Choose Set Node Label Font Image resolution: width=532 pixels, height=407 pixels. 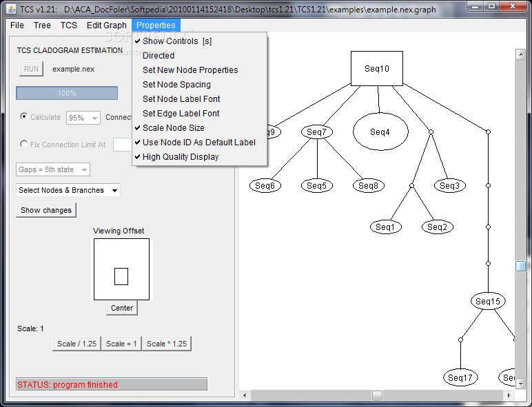(200, 99)
